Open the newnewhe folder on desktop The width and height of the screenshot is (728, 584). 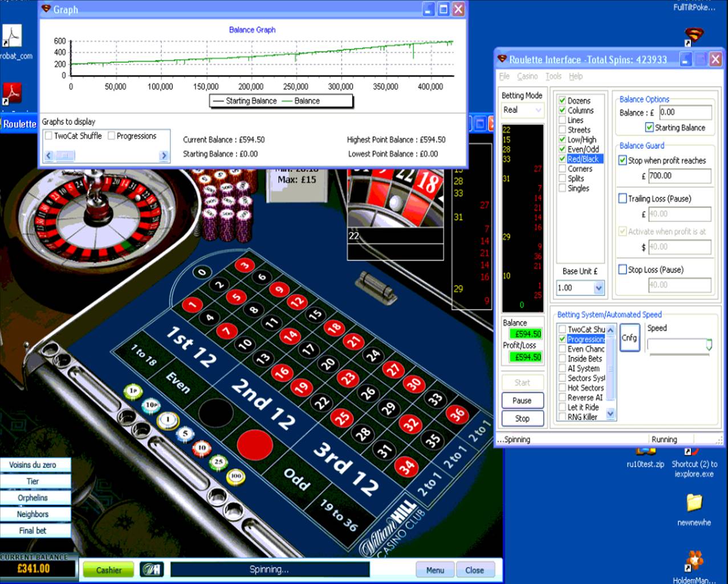pyautogui.click(x=694, y=509)
